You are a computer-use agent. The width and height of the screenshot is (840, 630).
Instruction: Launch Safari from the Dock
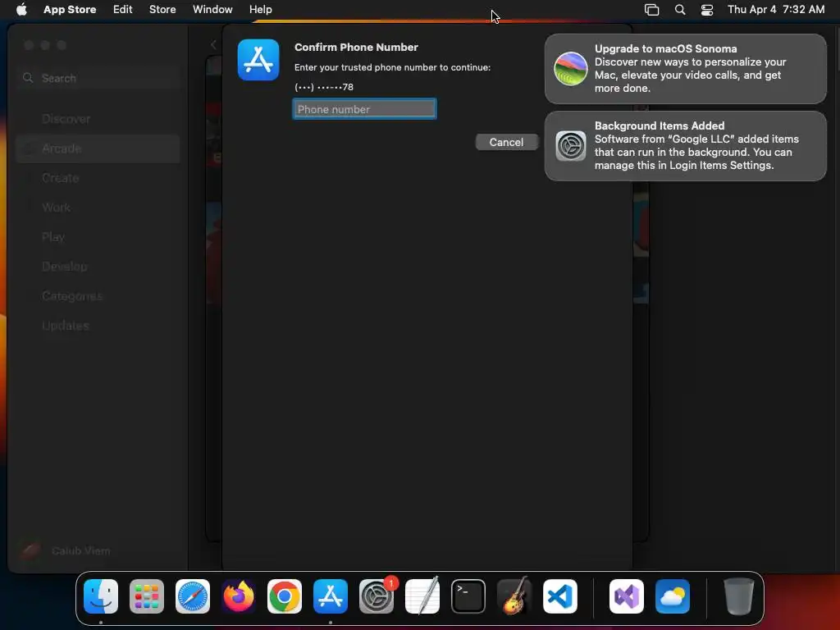(x=193, y=596)
